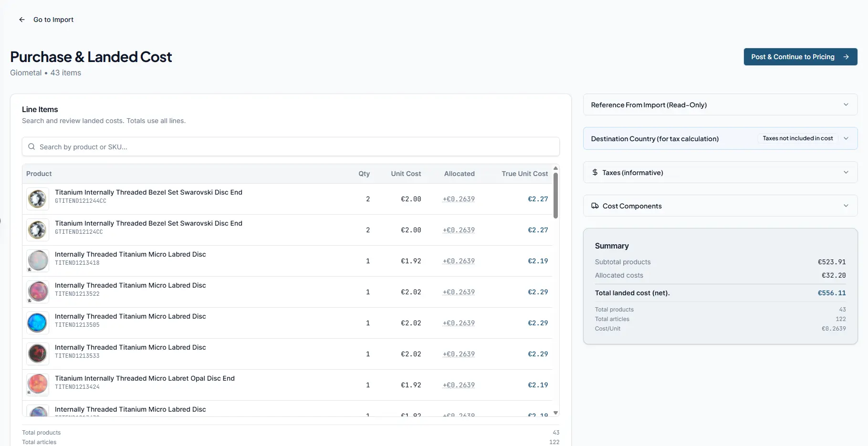This screenshot has height=446, width=868.
Task: Expand the Cost Components chevron
Action: point(846,206)
